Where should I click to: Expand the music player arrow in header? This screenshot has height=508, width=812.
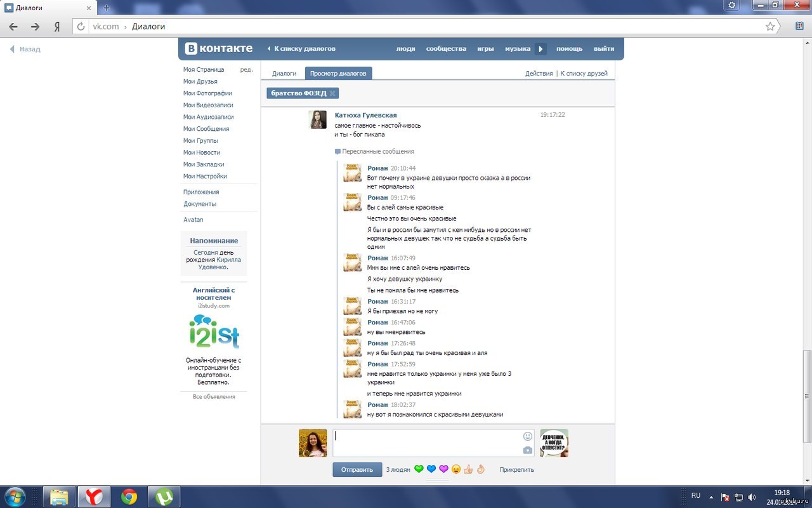click(540, 49)
